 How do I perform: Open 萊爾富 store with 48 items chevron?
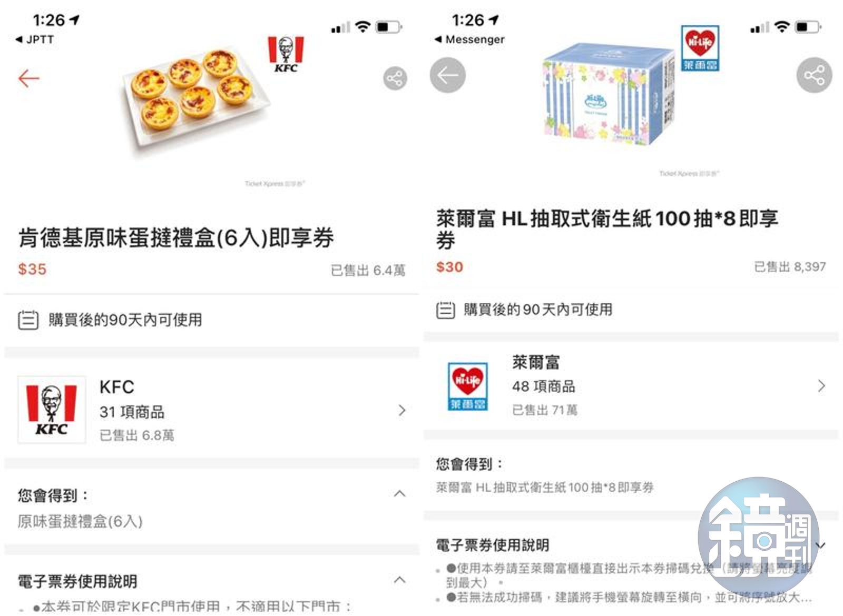coord(821,386)
